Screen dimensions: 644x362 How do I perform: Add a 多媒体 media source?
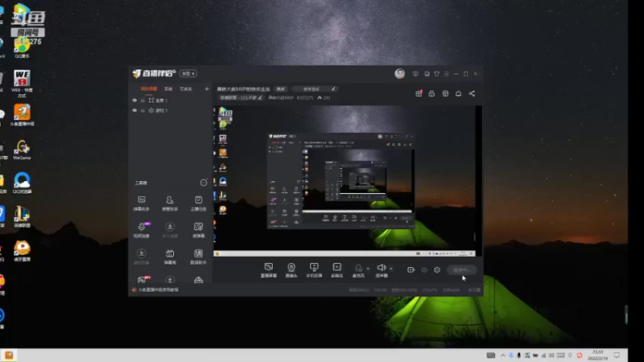pyautogui.click(x=336, y=270)
